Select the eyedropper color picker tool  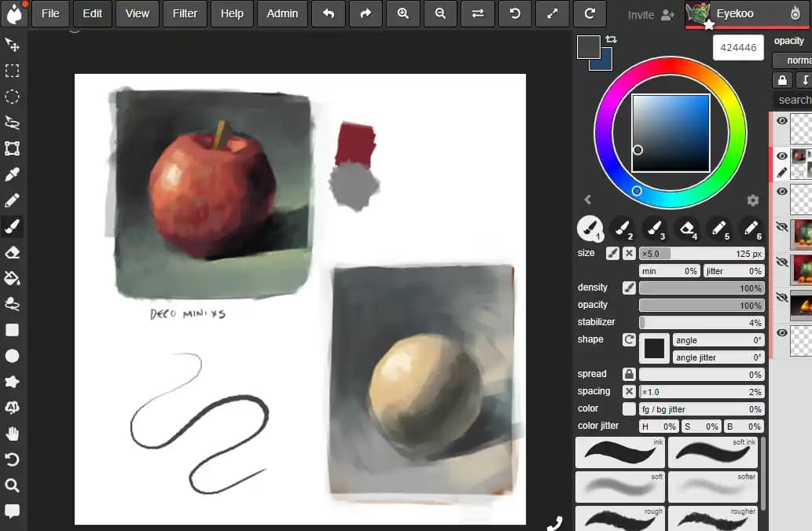click(x=12, y=174)
